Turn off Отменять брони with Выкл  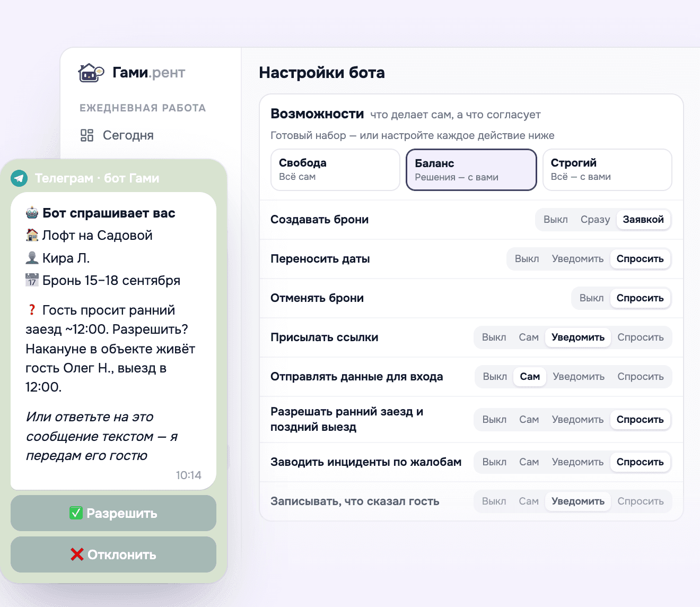coord(591,298)
